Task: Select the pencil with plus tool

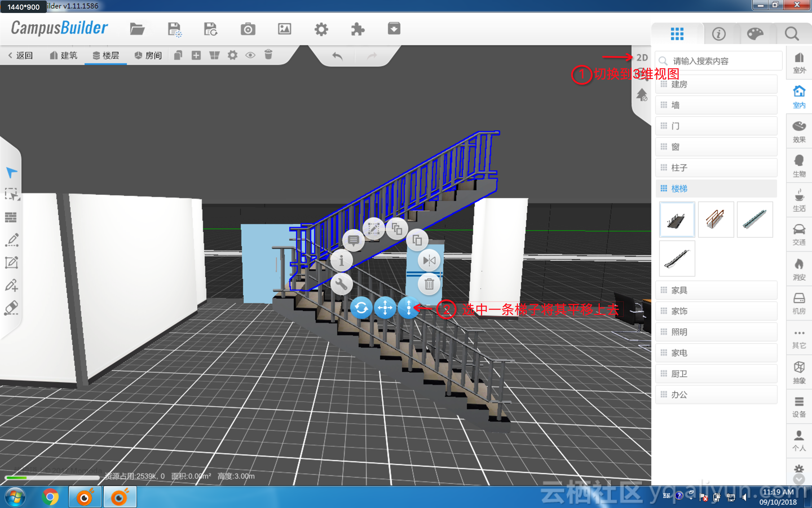Action: tap(11, 285)
